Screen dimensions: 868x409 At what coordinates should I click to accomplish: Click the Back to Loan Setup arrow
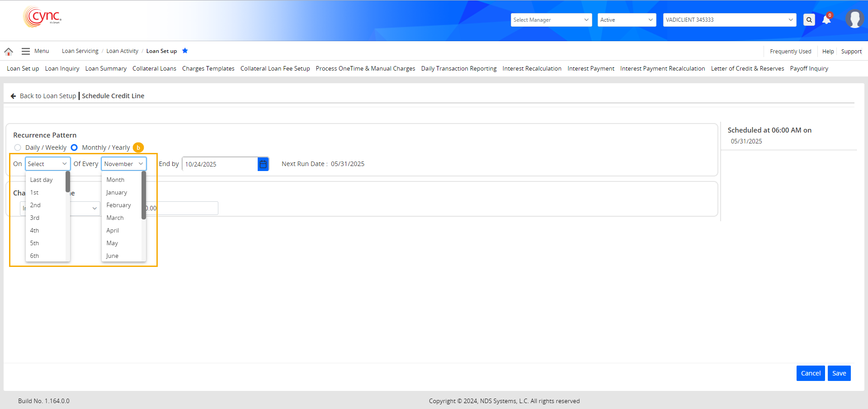[14, 96]
